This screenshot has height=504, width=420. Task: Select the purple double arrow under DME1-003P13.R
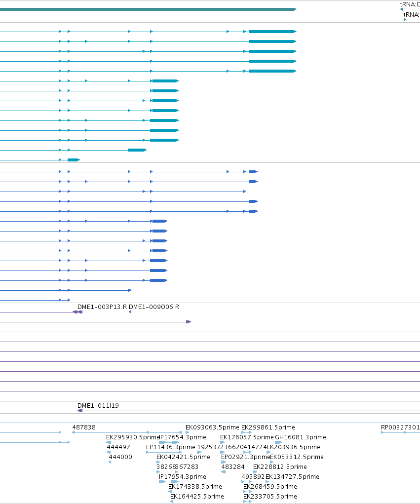coord(77,312)
